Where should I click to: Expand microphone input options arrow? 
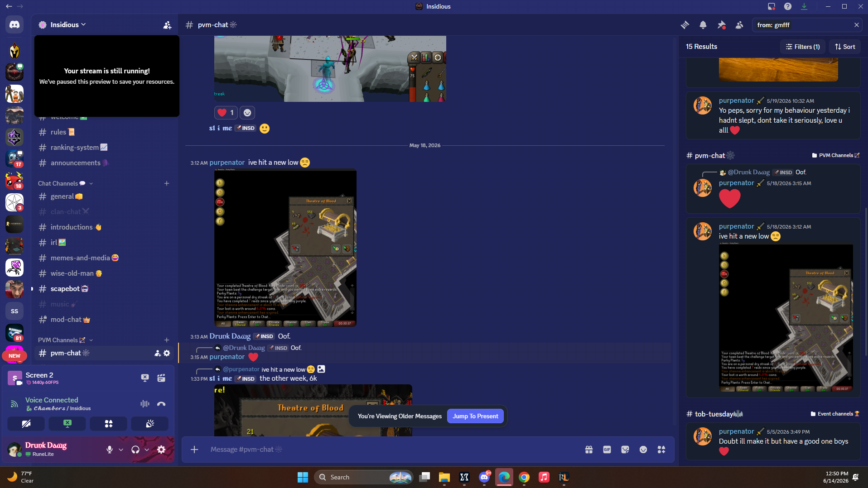(121, 450)
